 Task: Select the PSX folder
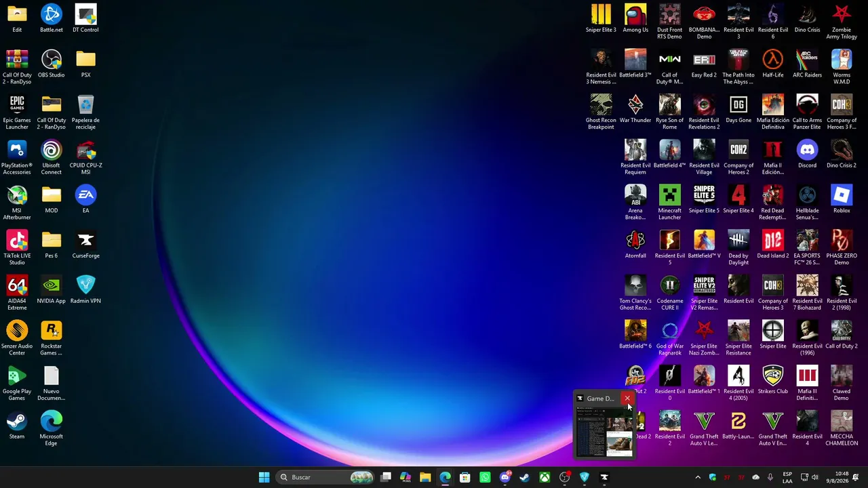click(x=85, y=64)
